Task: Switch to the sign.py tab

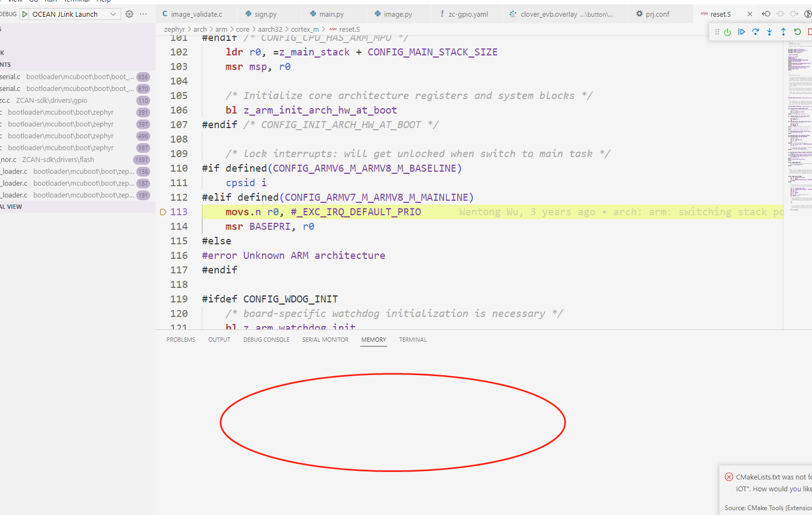Action: point(265,14)
